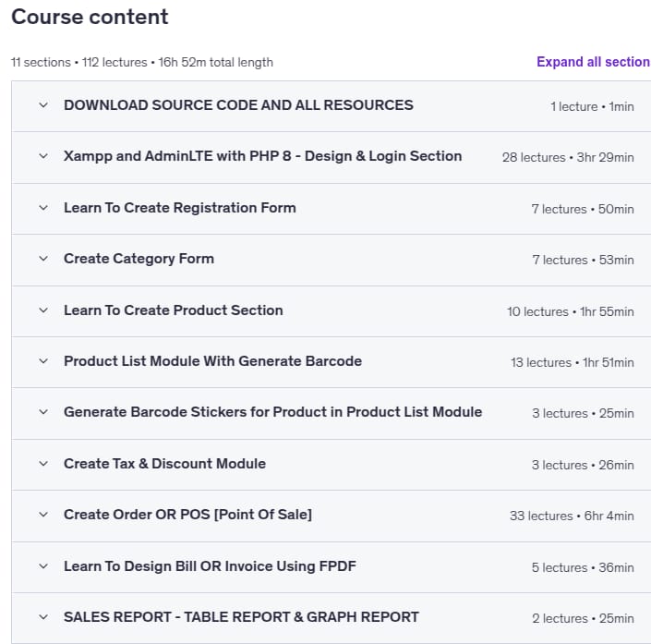
Task: Click chevron next to Learn To Create Registration Form
Action: 43,208
